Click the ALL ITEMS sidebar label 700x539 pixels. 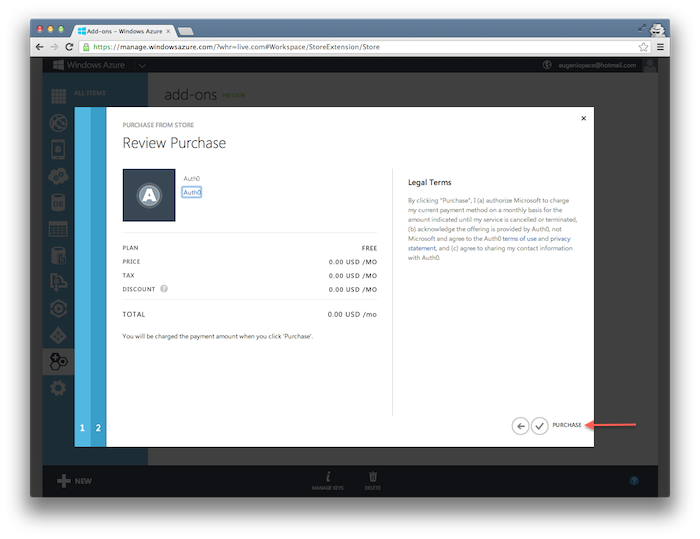[90, 93]
